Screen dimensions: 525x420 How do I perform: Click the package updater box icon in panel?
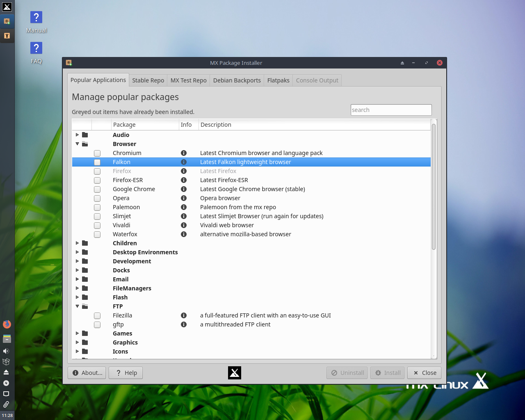(x=6, y=362)
